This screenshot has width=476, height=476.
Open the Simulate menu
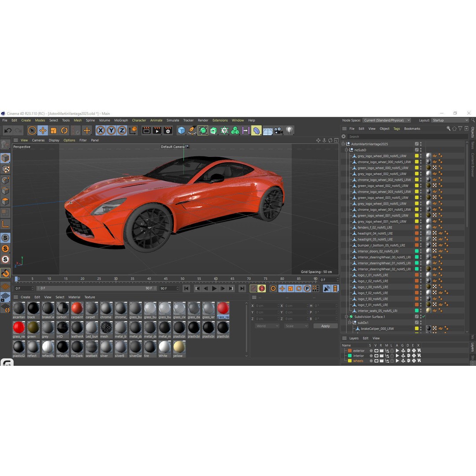[x=173, y=120]
